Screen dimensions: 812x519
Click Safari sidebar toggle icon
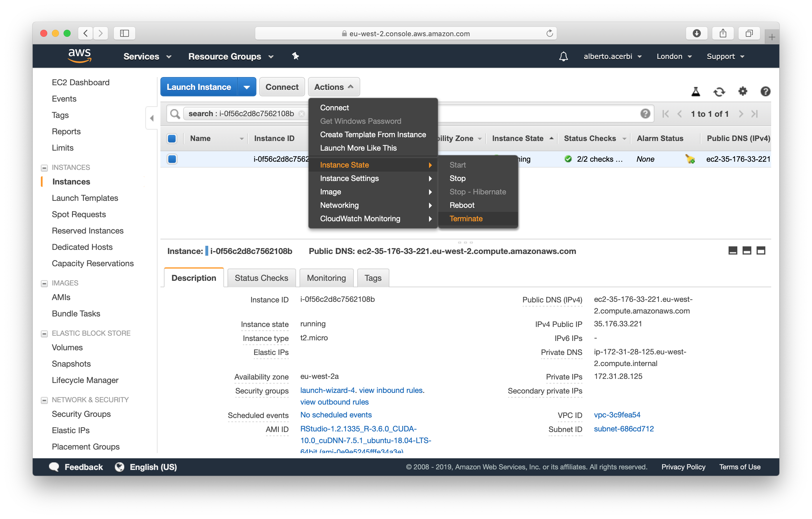pos(125,33)
